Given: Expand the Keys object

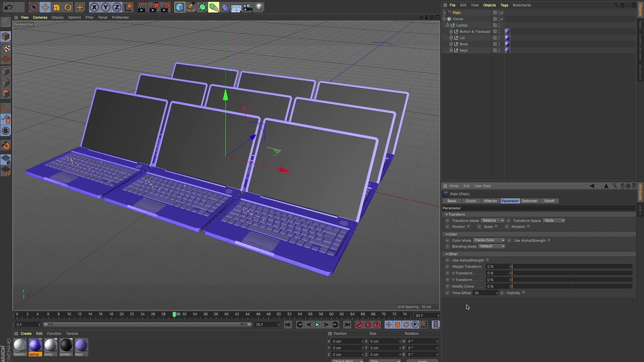Looking at the screenshot, I should [x=451, y=50].
